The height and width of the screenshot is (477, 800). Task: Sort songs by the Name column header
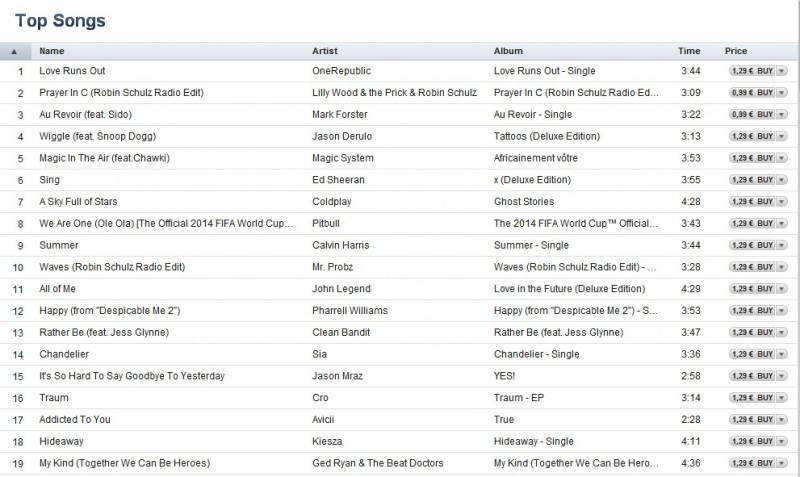(x=52, y=51)
